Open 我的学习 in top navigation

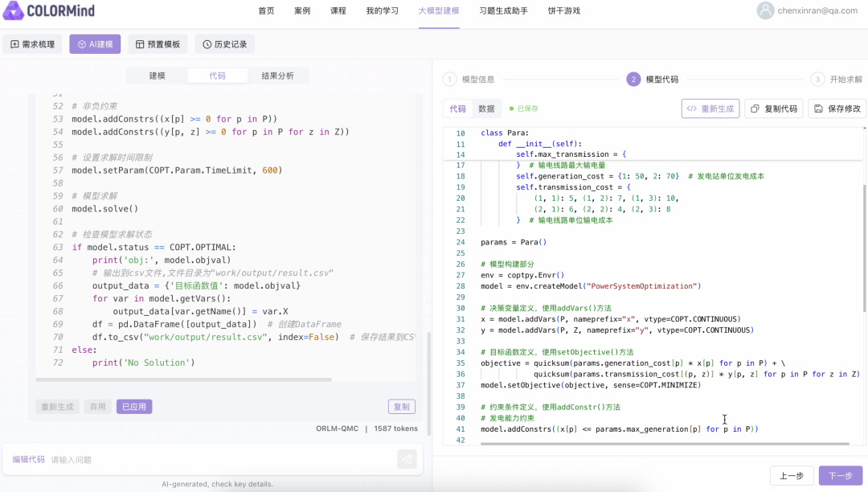point(382,10)
